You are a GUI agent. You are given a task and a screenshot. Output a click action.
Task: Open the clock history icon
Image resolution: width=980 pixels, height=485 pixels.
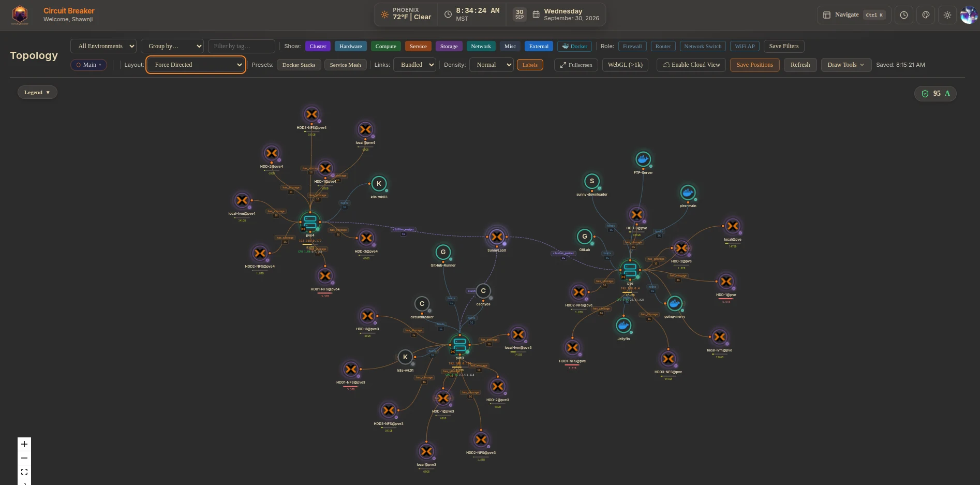904,15
